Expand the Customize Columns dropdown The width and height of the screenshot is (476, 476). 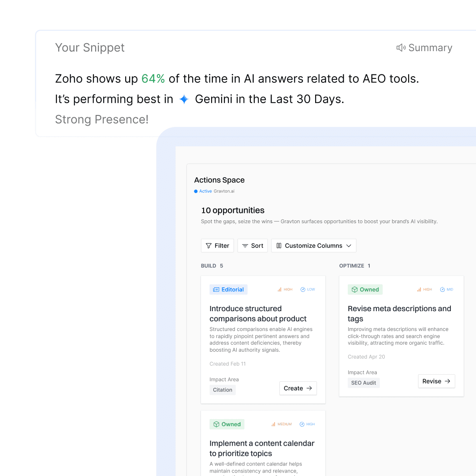(314, 245)
